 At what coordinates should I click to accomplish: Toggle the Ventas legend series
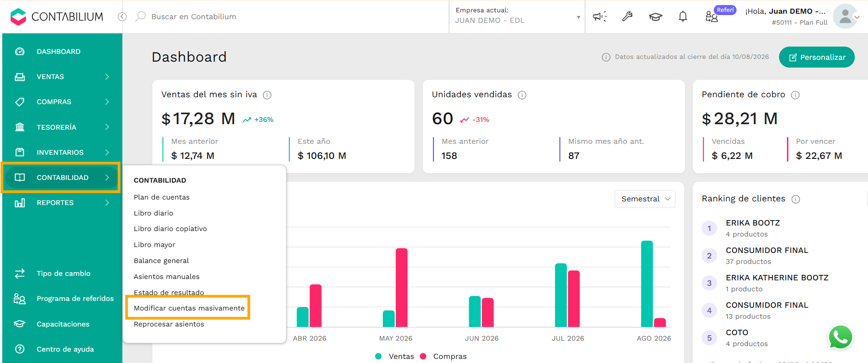tap(394, 356)
